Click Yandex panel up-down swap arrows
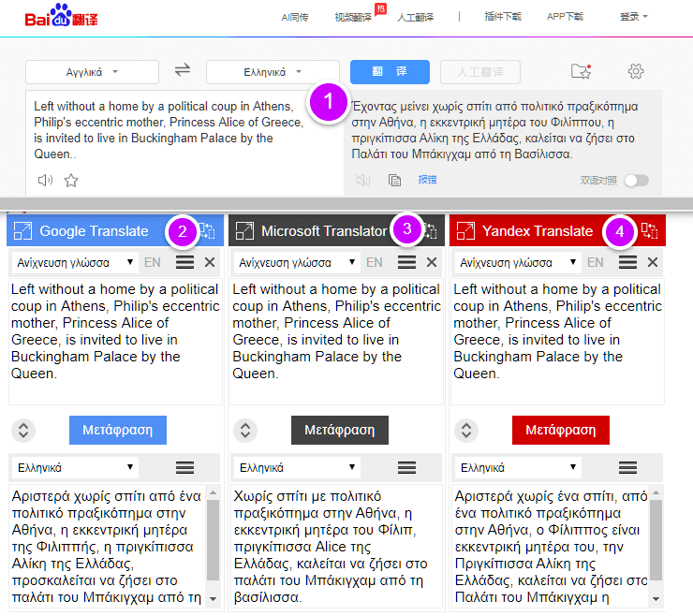Image resolution: width=693 pixels, height=616 pixels. pos(466,430)
